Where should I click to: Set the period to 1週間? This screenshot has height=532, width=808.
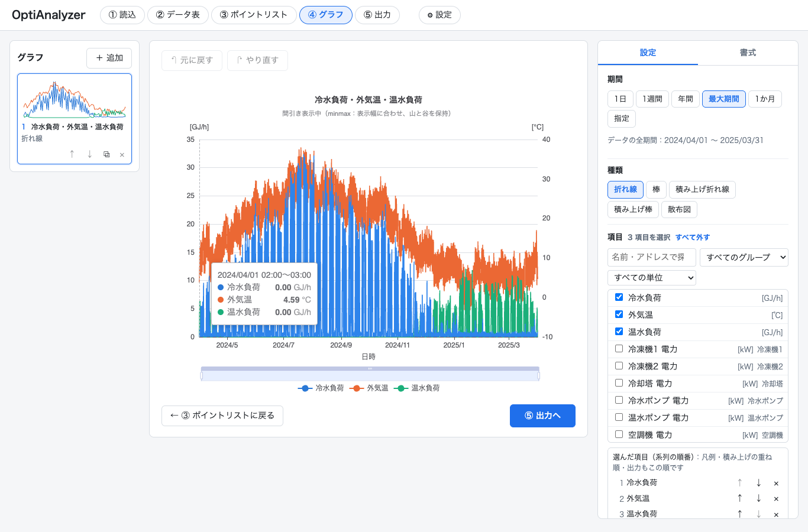652,99
